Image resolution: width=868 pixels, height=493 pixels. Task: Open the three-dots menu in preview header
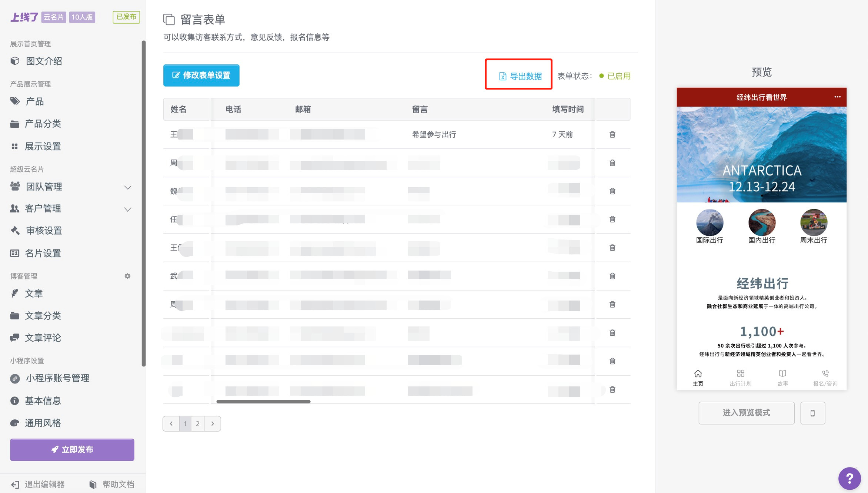point(837,97)
